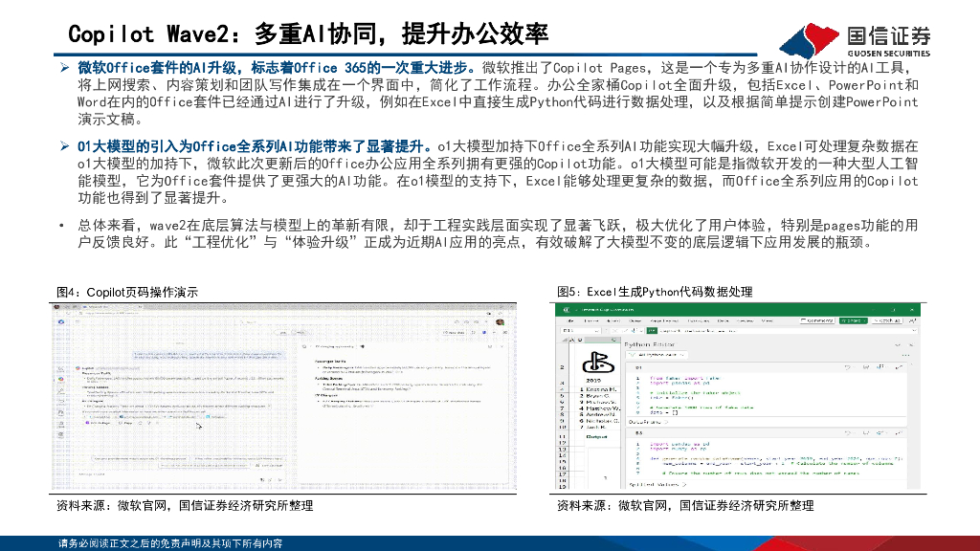This screenshot has height=551, width=980.
Task: Click the user avatar in the Copilot screenshot
Action: coord(500,321)
